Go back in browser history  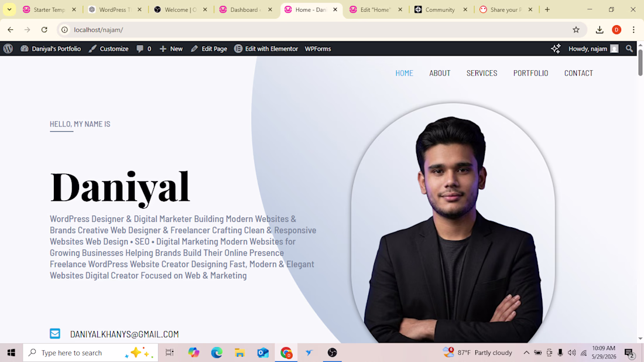click(11, 30)
